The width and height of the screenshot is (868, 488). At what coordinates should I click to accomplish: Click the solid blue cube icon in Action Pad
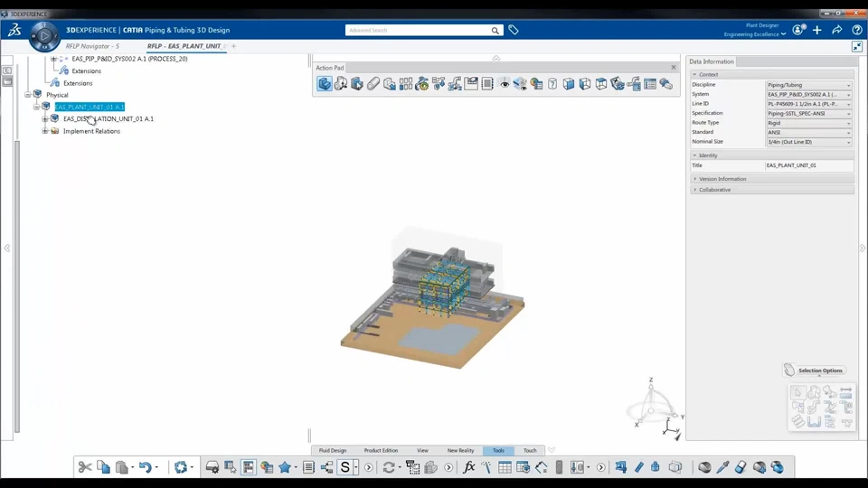coord(569,83)
